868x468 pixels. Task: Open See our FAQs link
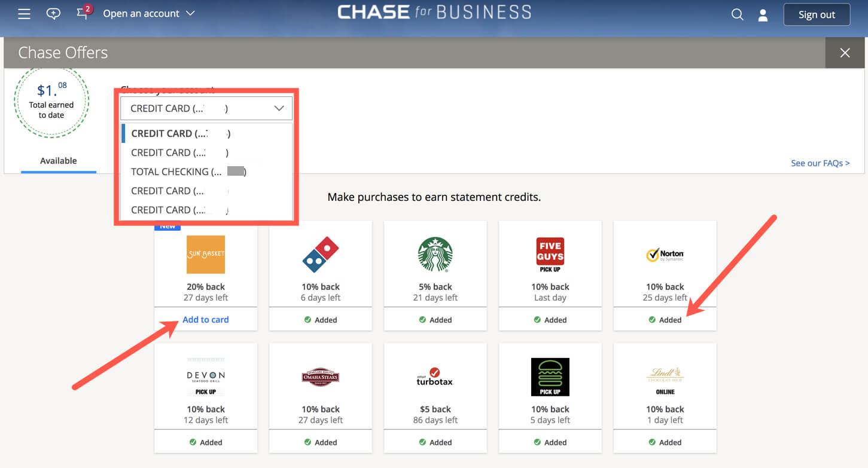pos(820,163)
